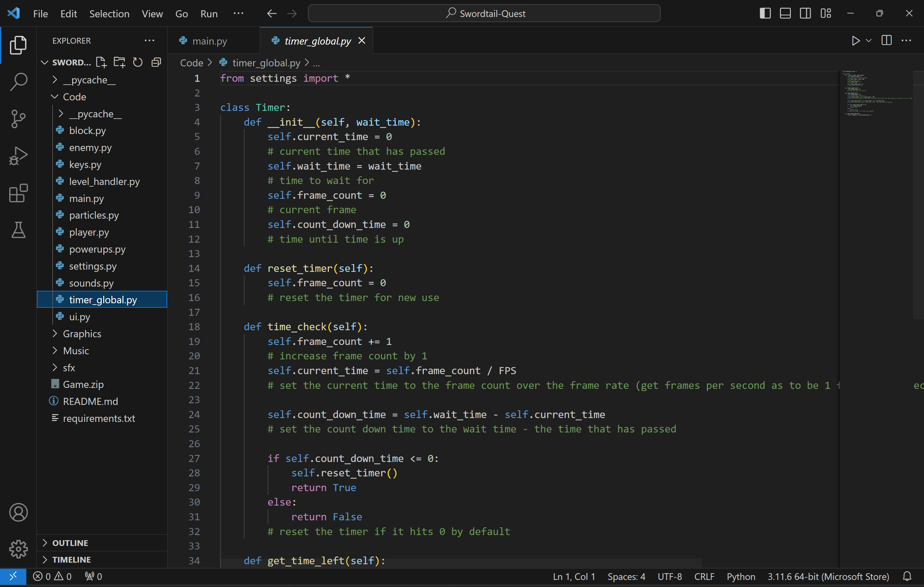924x587 pixels.
Task: Click the New File icon in Explorer
Action: [101, 62]
